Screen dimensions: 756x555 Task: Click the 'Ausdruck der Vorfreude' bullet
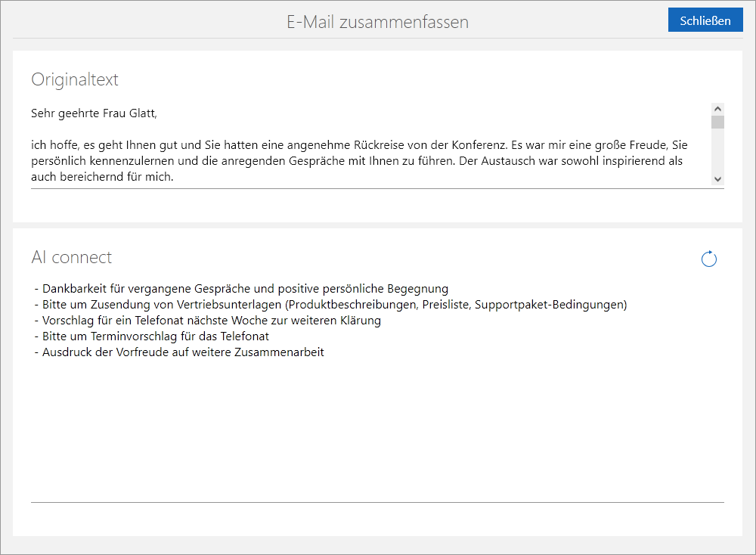click(181, 352)
